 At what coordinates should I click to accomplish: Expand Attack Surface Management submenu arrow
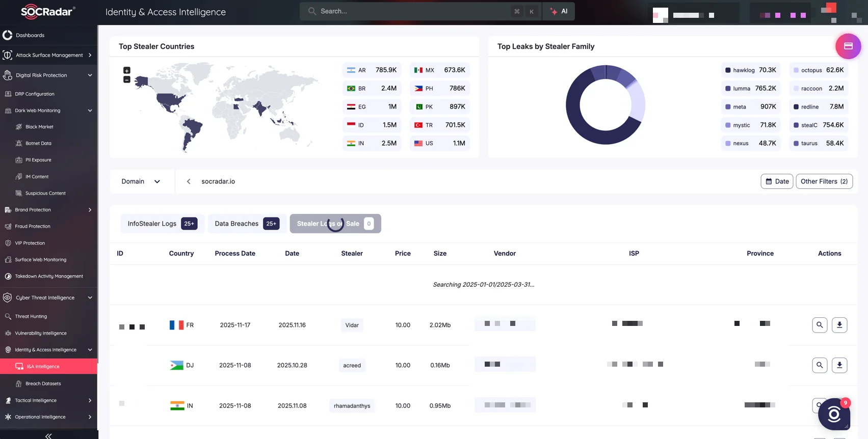pos(90,55)
